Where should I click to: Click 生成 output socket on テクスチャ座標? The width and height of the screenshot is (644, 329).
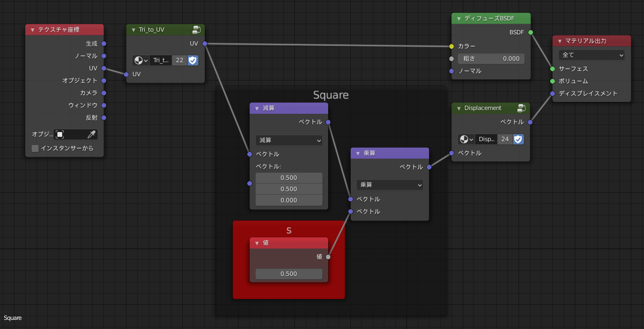click(104, 43)
